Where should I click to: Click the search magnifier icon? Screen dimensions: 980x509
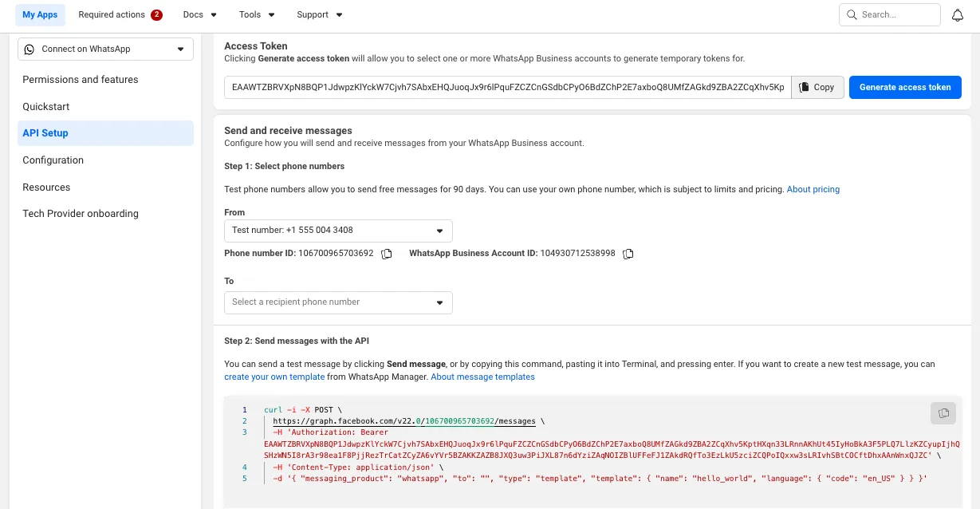[852, 14]
